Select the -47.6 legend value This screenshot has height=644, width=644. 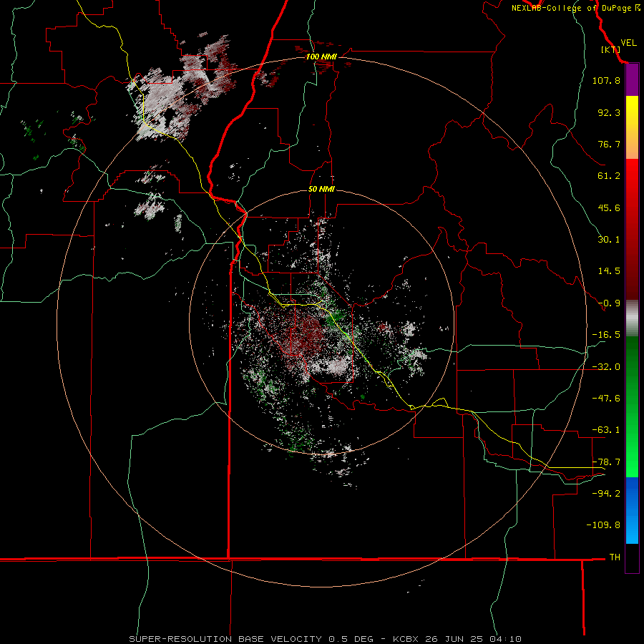pos(606,399)
